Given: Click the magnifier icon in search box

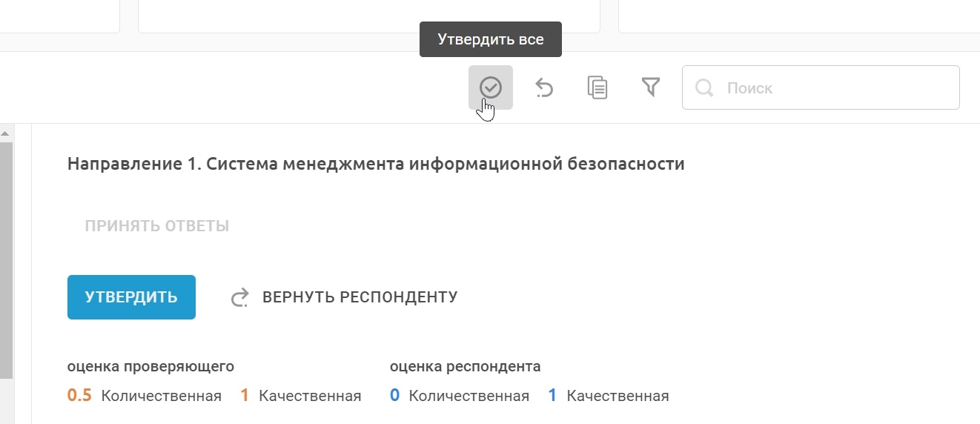Looking at the screenshot, I should (704, 88).
